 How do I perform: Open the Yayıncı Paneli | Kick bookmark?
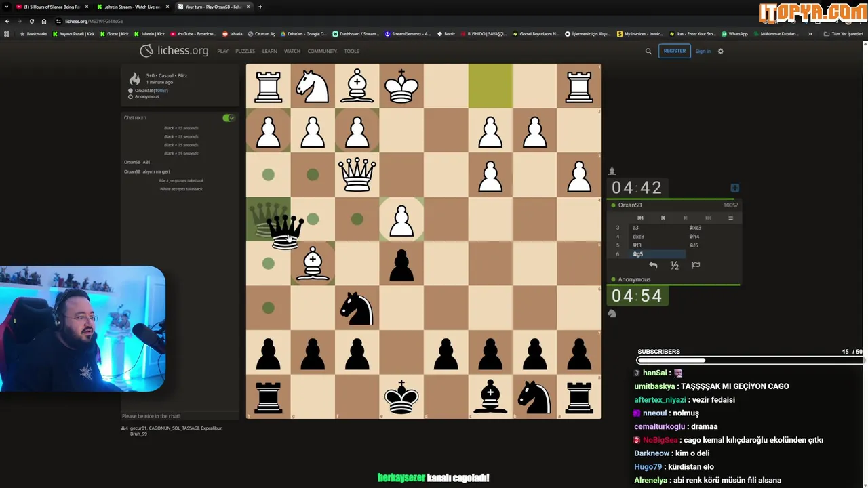click(74, 33)
